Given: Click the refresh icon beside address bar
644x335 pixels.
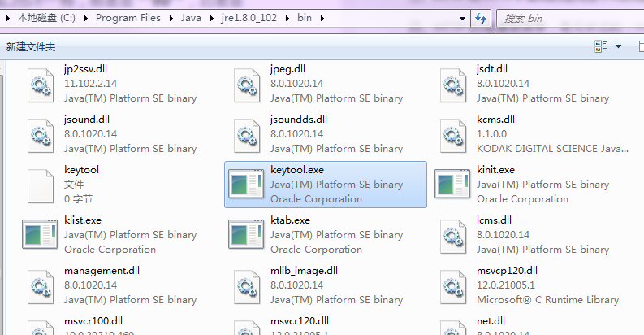Looking at the screenshot, I should [x=481, y=18].
